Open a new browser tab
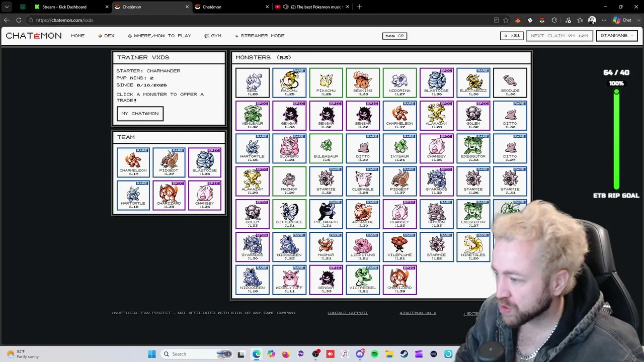Viewport: 644px width, 362px height. click(x=359, y=7)
